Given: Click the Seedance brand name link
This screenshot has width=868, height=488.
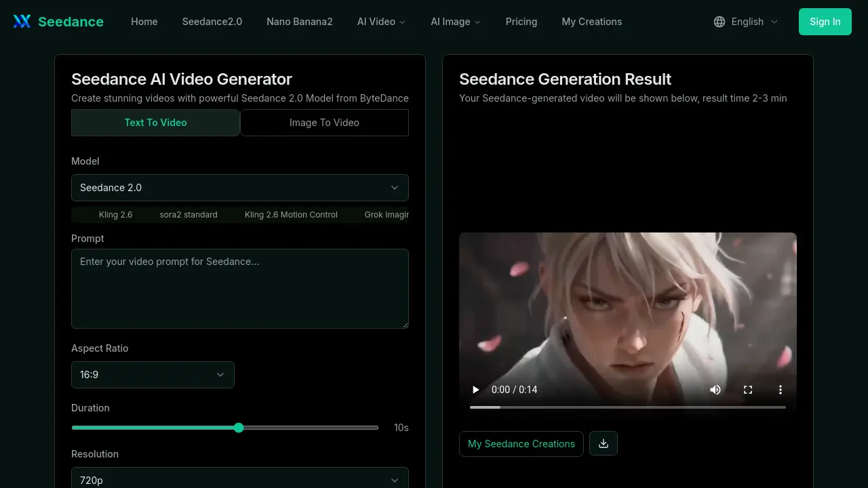Looking at the screenshot, I should [71, 22].
